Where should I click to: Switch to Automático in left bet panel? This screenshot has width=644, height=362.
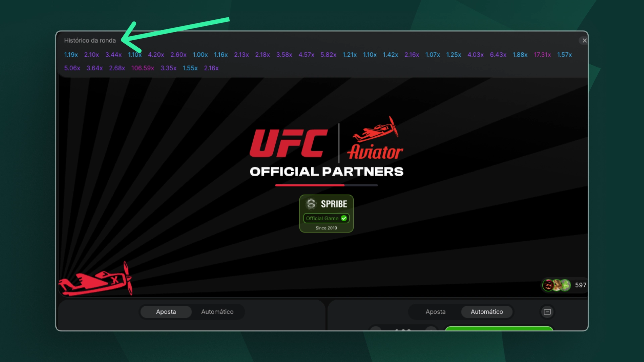pyautogui.click(x=217, y=312)
